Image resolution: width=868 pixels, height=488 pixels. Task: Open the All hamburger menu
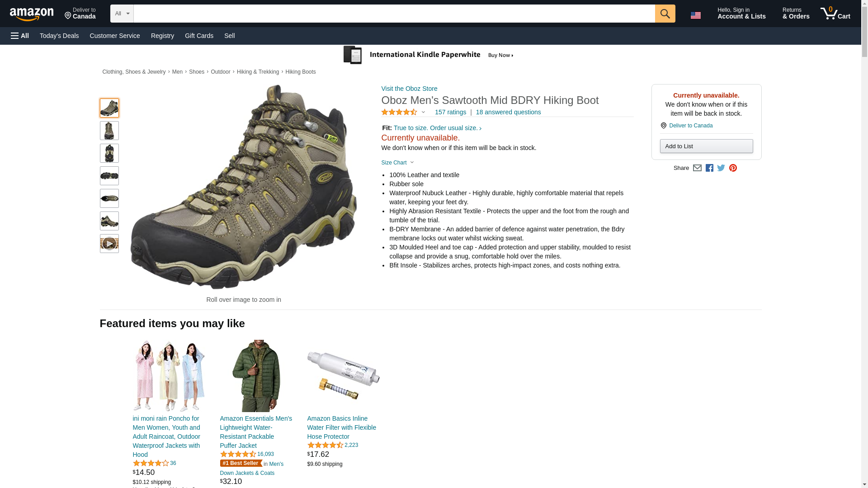[20, 36]
